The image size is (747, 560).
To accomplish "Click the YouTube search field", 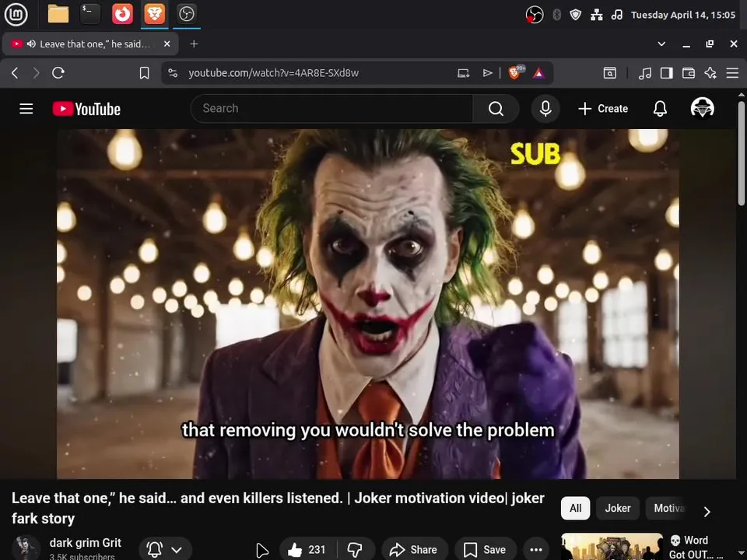I will tap(332, 109).
